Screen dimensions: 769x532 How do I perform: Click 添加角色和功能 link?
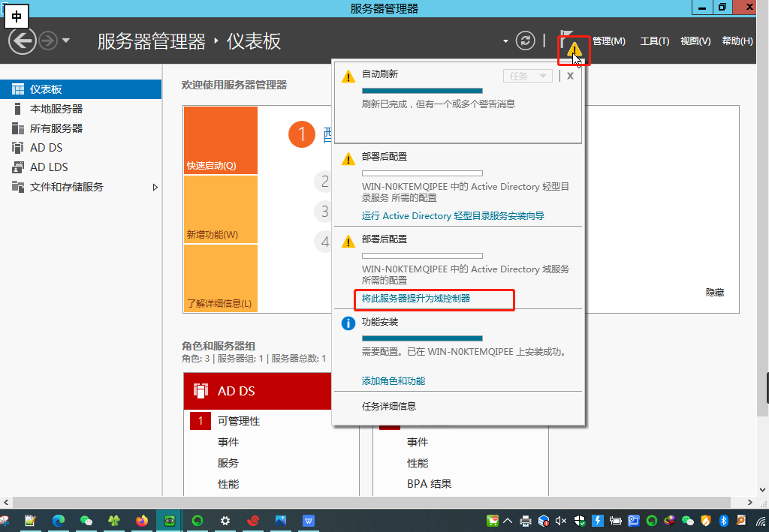(x=394, y=380)
